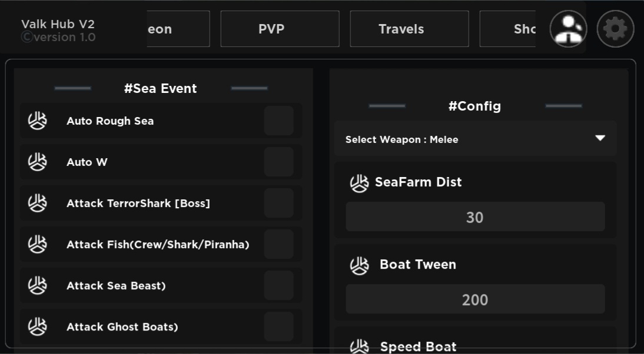The width and height of the screenshot is (644, 354).
Task: Click the icon beside Attack TerrorShark [Boss]
Action: click(x=38, y=203)
